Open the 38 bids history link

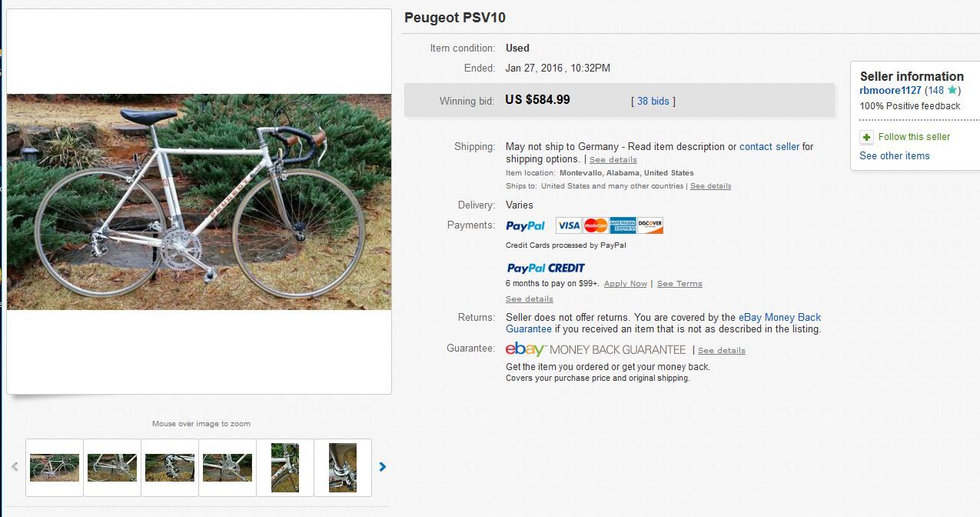653,101
